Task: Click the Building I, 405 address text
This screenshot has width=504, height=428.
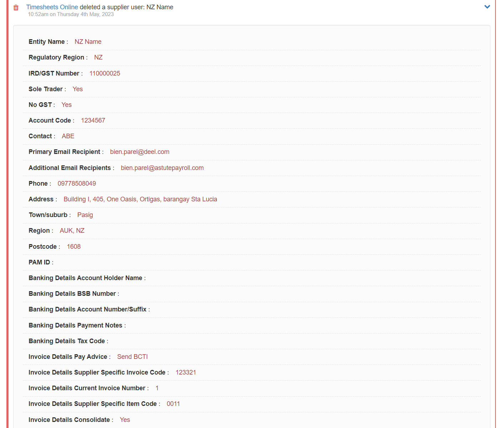Action: click(x=140, y=199)
